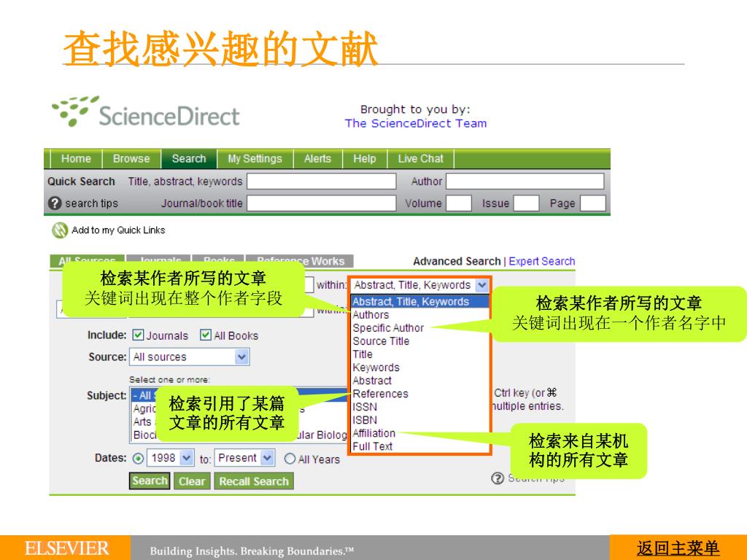Click the search tips label in Quick Search
Image resolution: width=747 pixels, height=560 pixels.
[x=91, y=203]
